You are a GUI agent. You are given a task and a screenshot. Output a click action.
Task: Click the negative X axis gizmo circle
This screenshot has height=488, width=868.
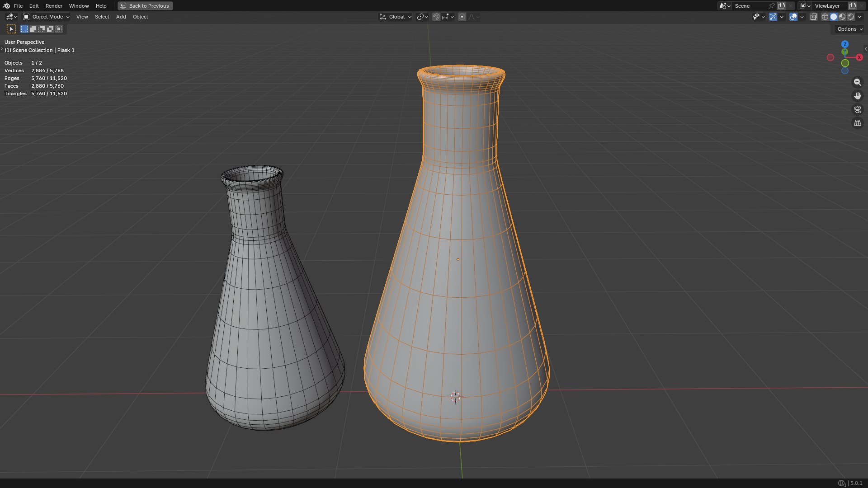[830, 57]
